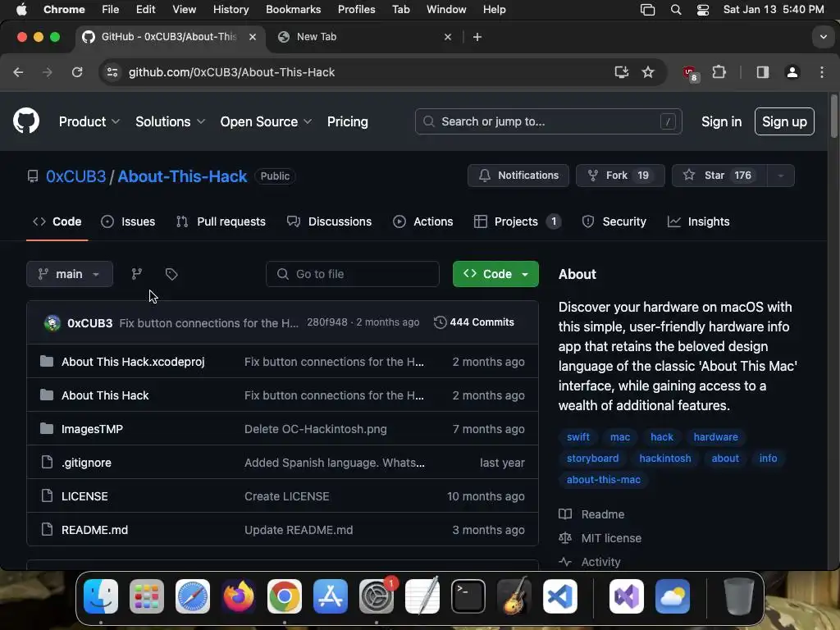
Task: Open the green Code dropdown button
Action: click(495, 274)
